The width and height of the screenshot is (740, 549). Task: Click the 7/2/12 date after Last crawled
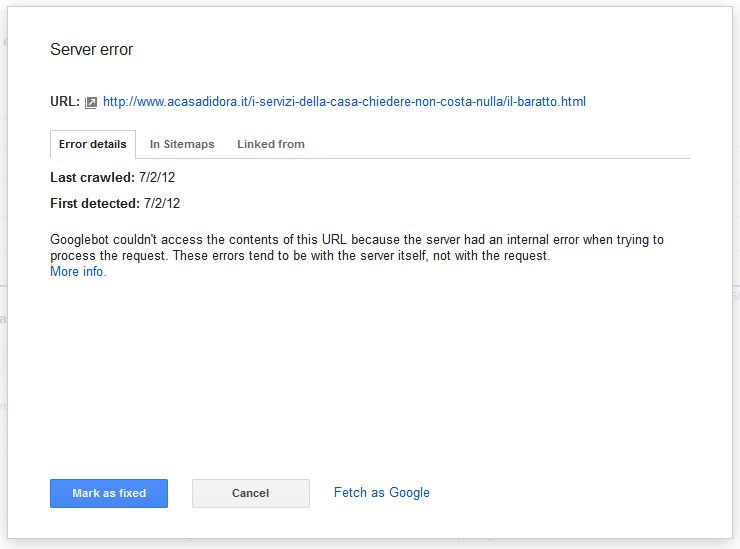pos(157,177)
